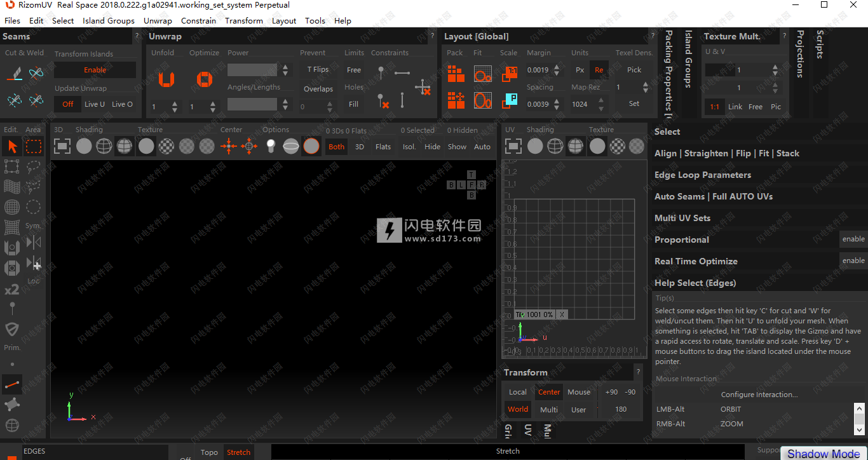The height and width of the screenshot is (460, 868).
Task: Click the 3D wireframe sphere shading icon
Action: pyautogui.click(x=104, y=147)
